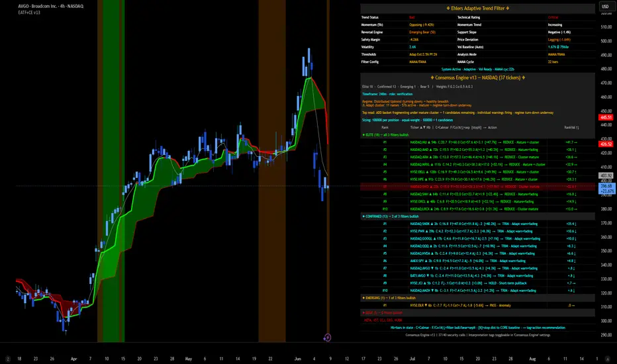Click the NASDAQ:AMD elite row
Screen dimensions: 617x364
pyautogui.click(x=477, y=150)
